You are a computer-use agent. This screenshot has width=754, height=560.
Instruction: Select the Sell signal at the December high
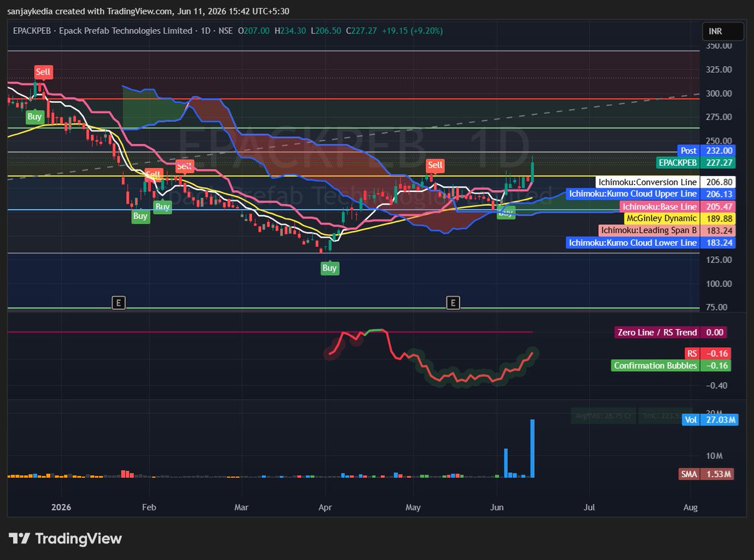43,72
